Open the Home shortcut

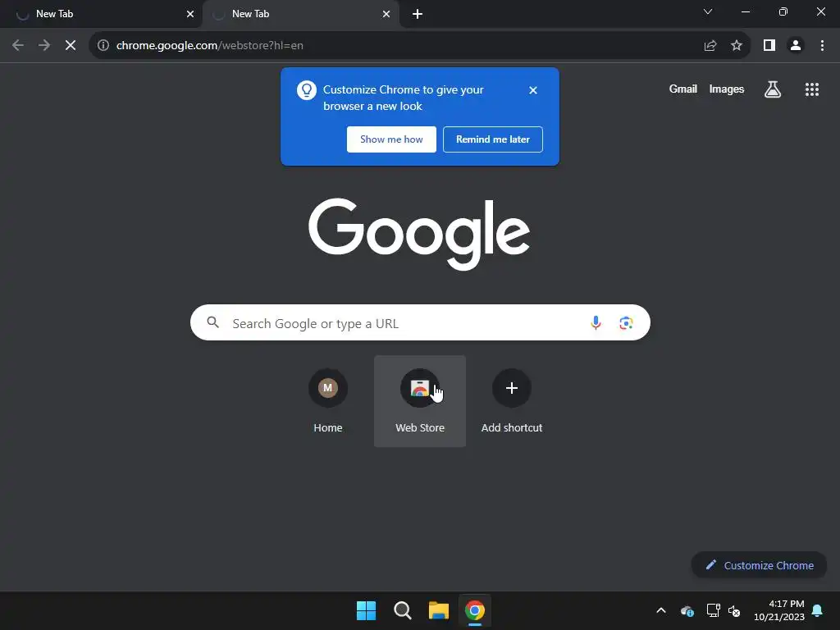328,400
